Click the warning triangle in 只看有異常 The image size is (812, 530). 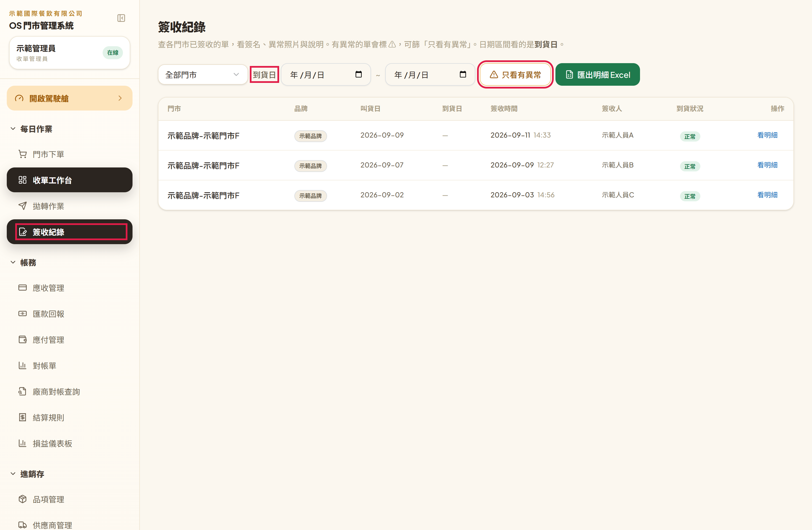click(x=494, y=74)
